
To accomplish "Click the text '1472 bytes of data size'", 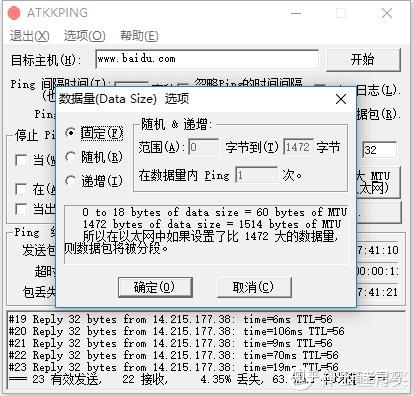I will point(152,224).
